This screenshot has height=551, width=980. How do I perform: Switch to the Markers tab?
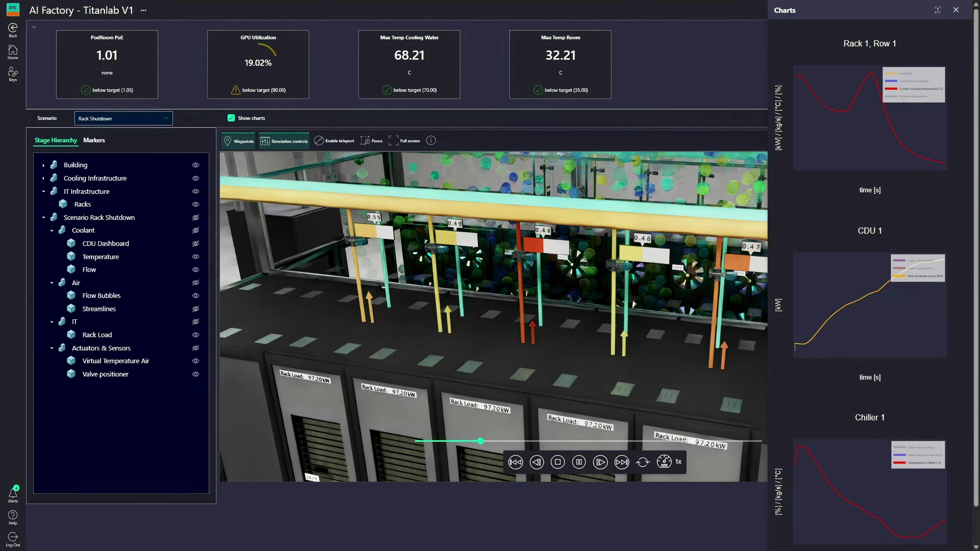(94, 140)
